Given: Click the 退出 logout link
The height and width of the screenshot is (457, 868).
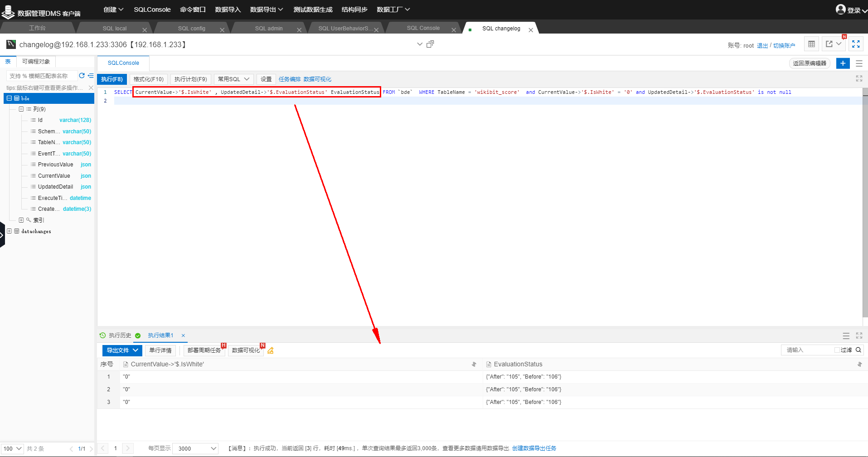Looking at the screenshot, I should [762, 45].
